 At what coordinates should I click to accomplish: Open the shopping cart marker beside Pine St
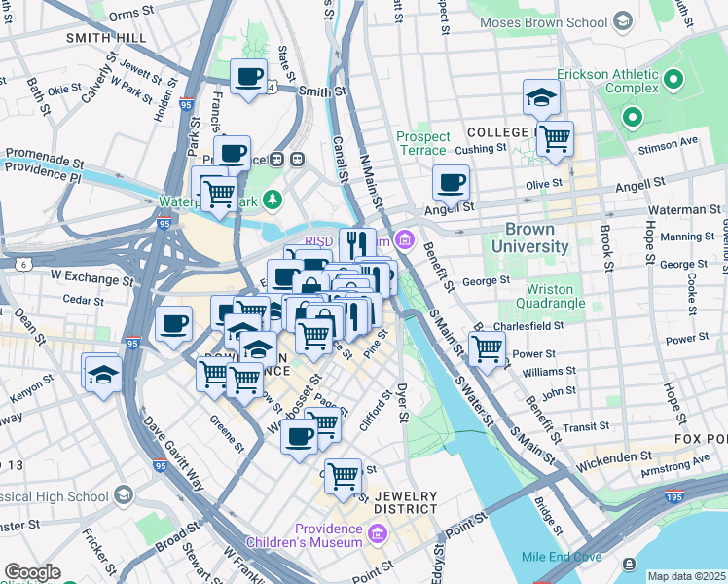313,337
